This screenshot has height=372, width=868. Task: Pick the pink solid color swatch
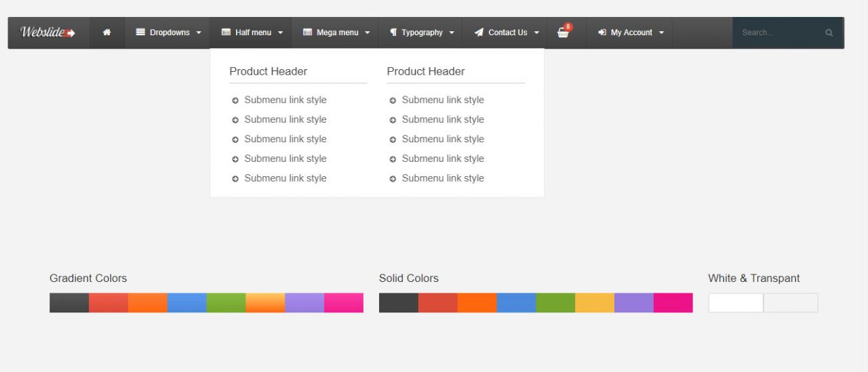(673, 303)
